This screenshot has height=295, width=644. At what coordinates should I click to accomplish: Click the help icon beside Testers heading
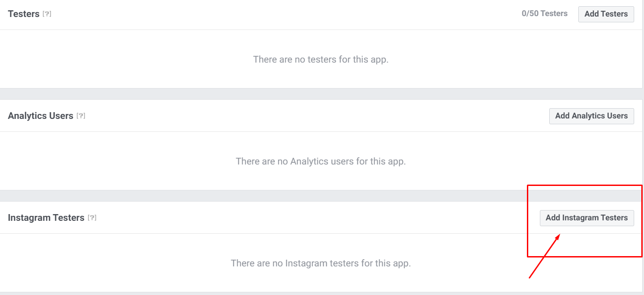point(47,14)
